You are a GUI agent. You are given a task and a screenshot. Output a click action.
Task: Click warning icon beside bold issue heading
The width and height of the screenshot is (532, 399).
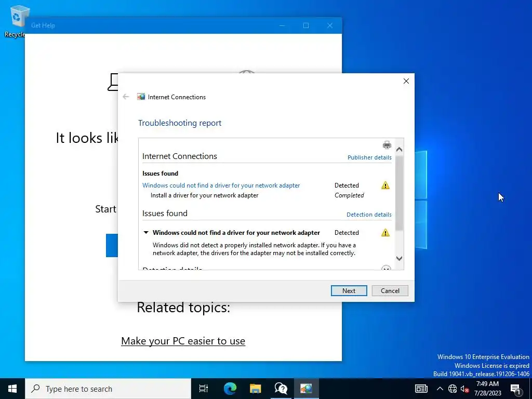click(x=385, y=232)
